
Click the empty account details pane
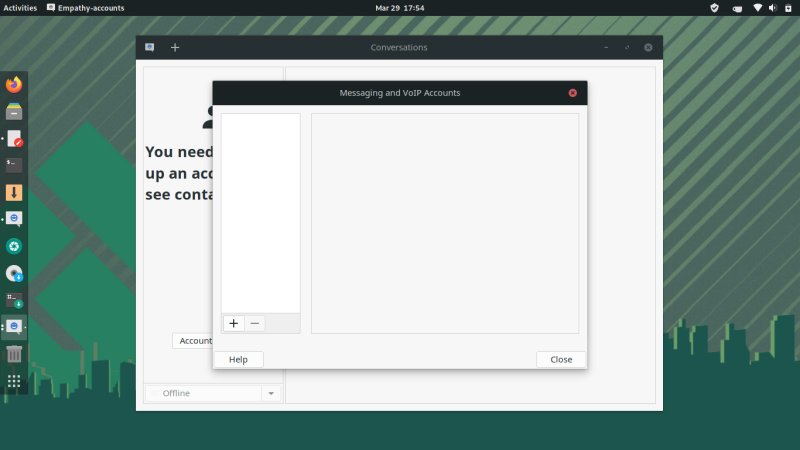445,223
